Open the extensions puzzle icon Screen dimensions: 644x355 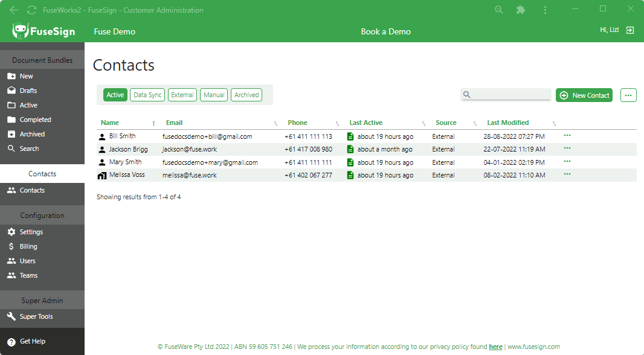[x=520, y=10]
